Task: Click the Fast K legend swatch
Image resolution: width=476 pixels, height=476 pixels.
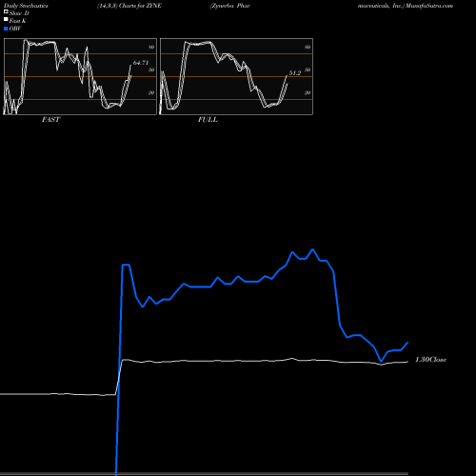Action: point(6,20)
